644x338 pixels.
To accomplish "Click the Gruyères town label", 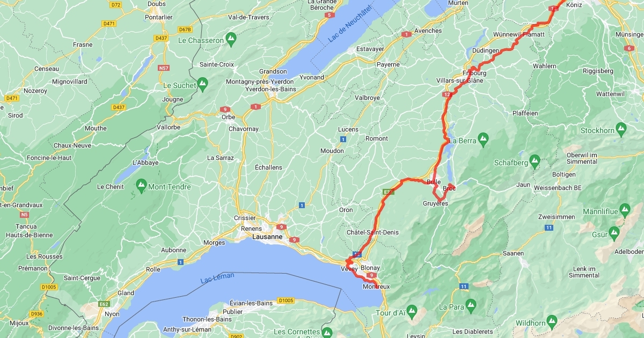I will pyautogui.click(x=435, y=203).
